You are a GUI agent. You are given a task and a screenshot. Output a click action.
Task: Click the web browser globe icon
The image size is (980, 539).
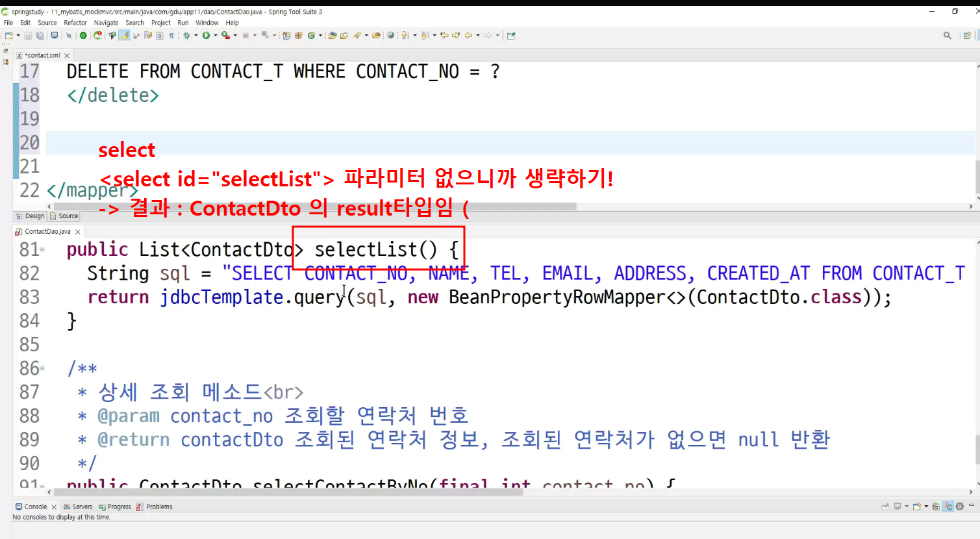pos(390,36)
